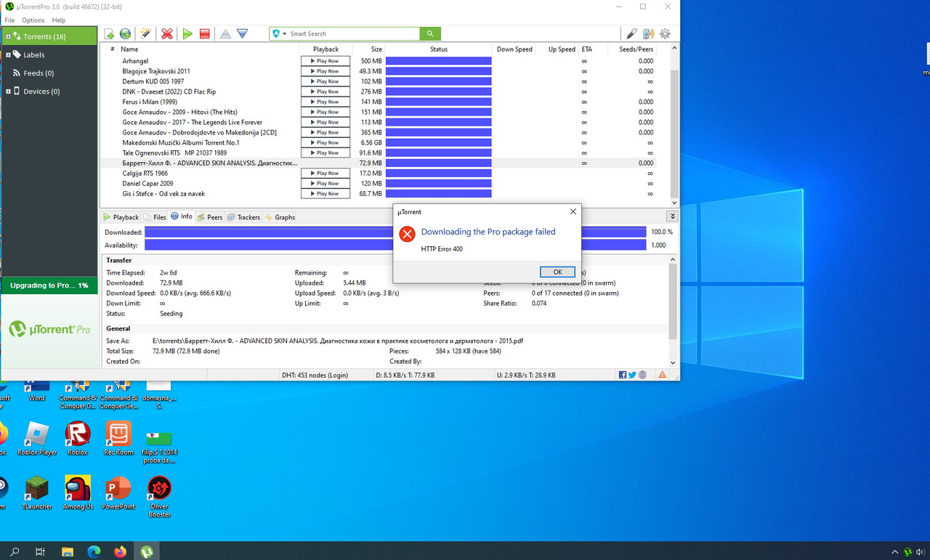Click the taskbar search magnifier
Viewport: 930px width, 560px height.
(x=15, y=551)
